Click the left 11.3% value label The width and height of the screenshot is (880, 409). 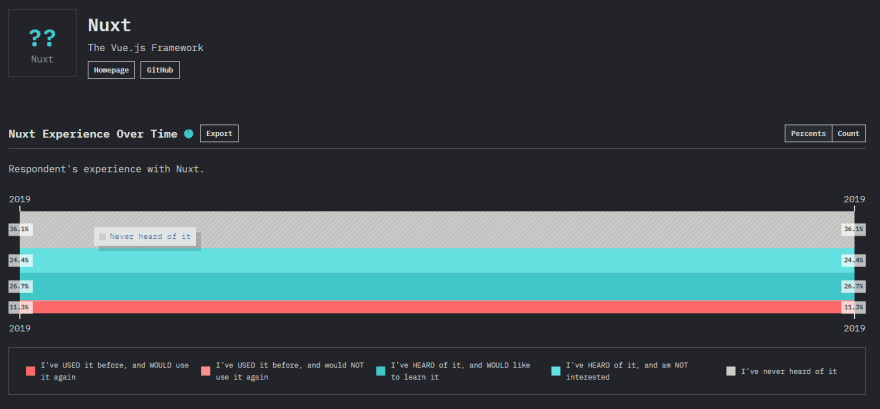[x=20, y=307]
